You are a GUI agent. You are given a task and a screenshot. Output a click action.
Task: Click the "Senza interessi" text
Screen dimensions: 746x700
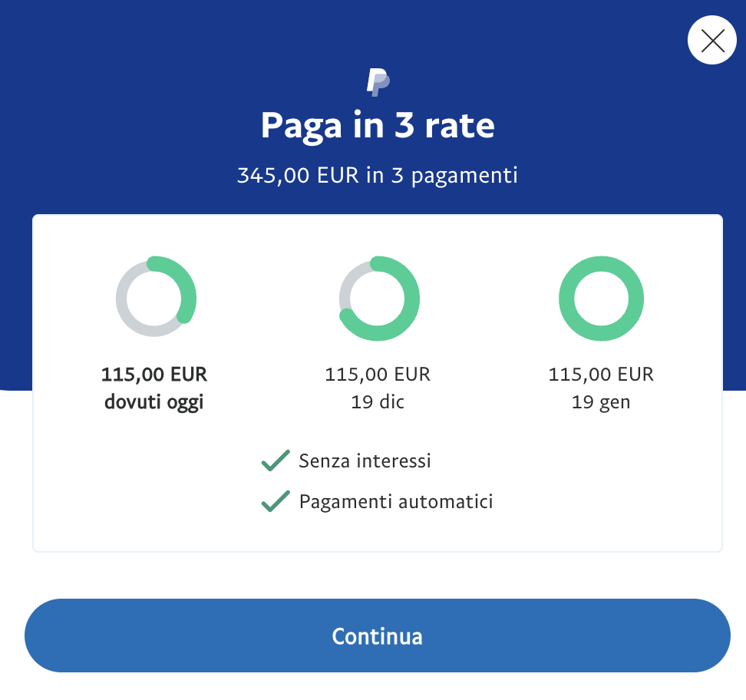click(x=365, y=461)
